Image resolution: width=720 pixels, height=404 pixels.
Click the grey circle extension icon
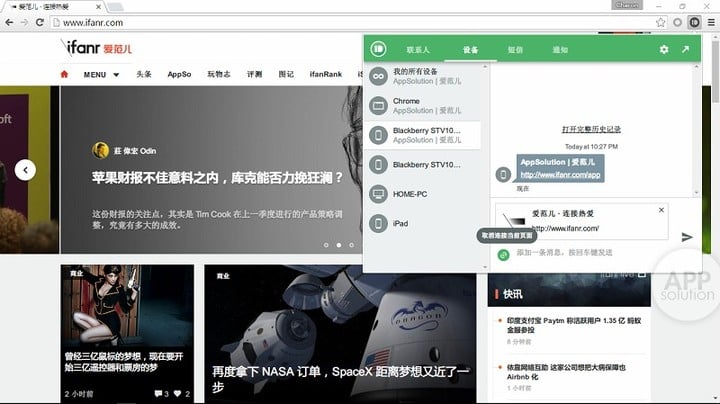(x=677, y=22)
